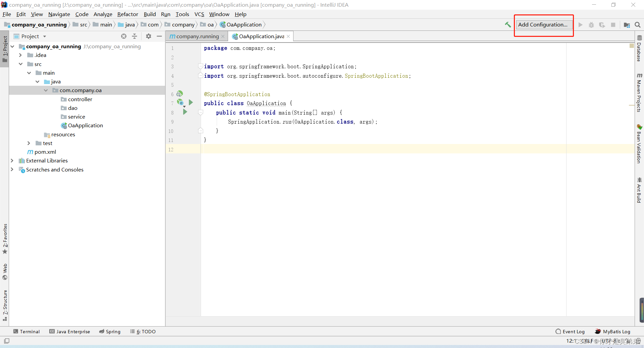Click the locate/scroll from source target icon

[124, 36]
